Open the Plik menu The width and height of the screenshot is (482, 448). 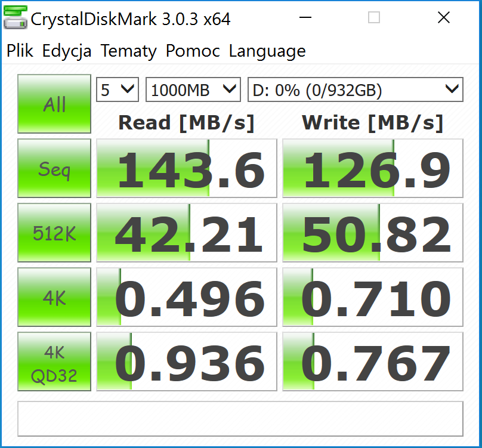(20, 51)
